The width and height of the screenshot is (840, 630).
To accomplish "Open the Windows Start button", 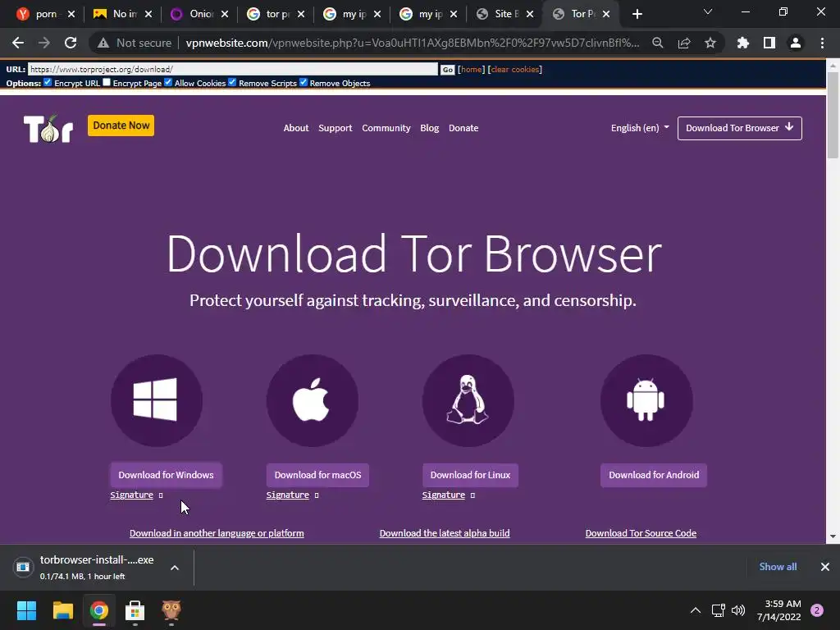I will tap(26, 610).
